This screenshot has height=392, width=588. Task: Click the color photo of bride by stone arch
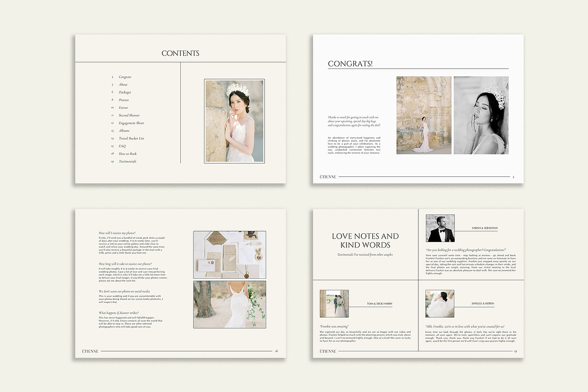coord(424,115)
